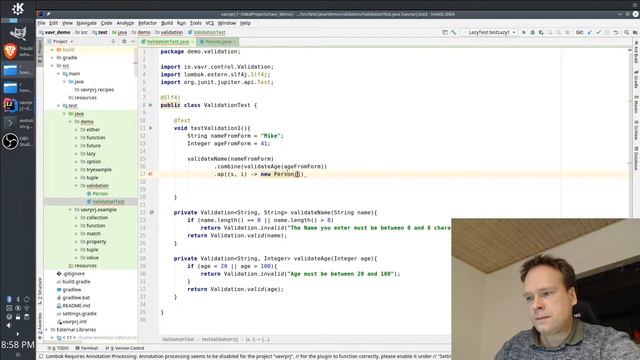Click the build hammer icon
Viewport: 640px width, 360px height.
[453, 32]
